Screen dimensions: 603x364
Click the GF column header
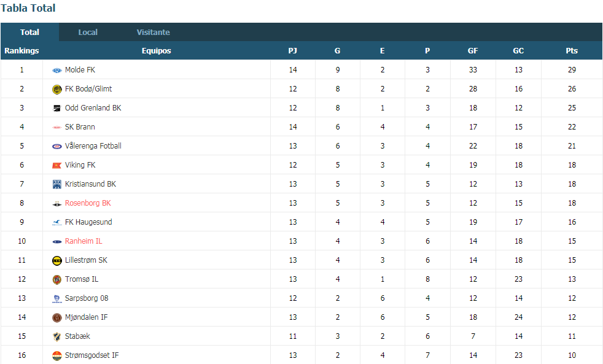tap(473, 51)
